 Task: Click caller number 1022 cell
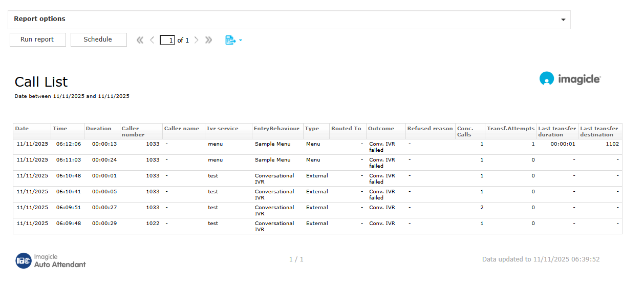tap(153, 224)
